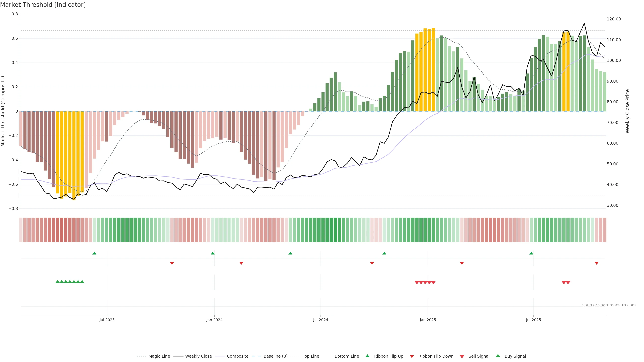This screenshot has width=644, height=362.
Task: Click the Jan 2024 x-axis label
Action: click(214, 320)
